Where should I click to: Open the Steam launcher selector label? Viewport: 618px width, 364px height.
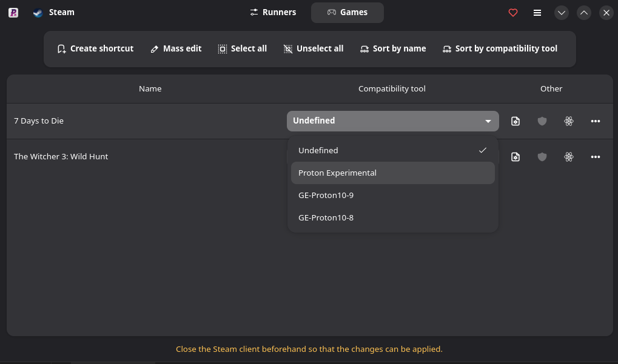(61, 13)
